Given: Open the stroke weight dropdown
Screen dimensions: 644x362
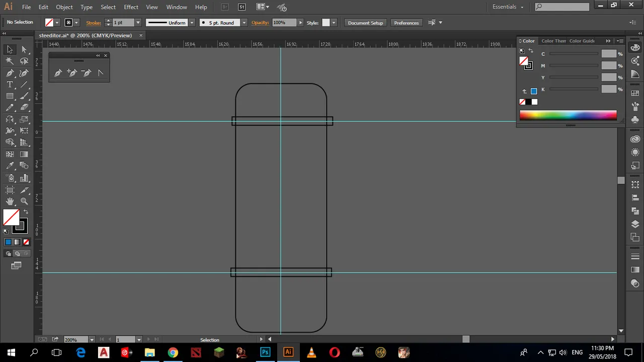Looking at the screenshot, I should click(138, 23).
